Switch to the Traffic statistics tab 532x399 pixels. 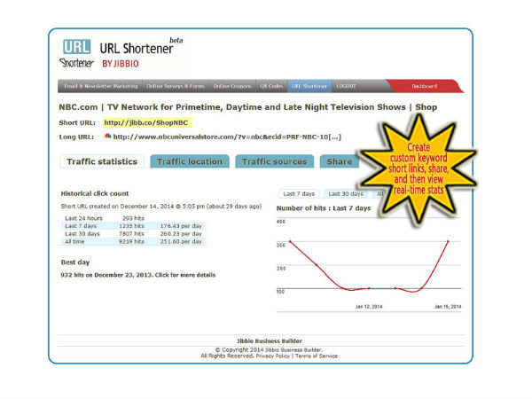pyautogui.click(x=102, y=161)
